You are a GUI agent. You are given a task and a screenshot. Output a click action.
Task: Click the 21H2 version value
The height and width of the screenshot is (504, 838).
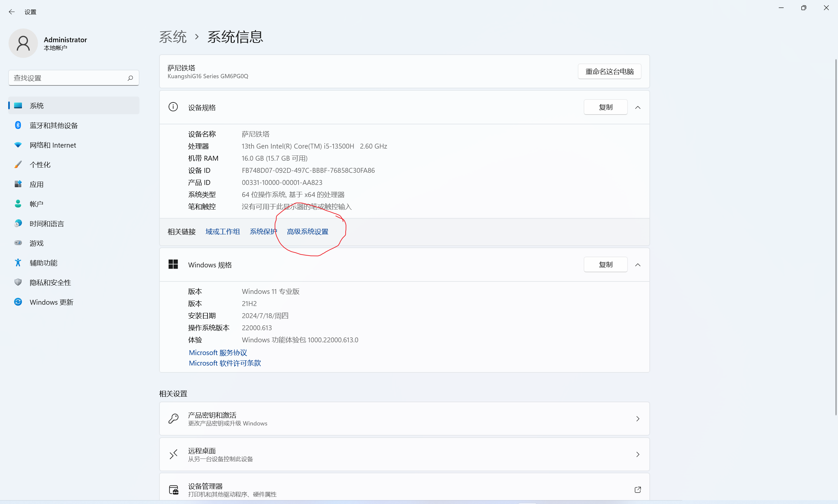[x=249, y=304]
